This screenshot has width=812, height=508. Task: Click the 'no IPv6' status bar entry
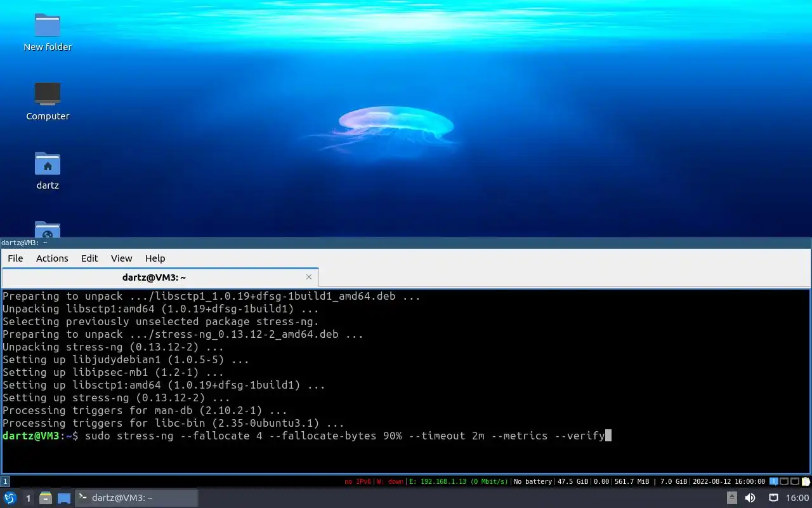(x=357, y=481)
